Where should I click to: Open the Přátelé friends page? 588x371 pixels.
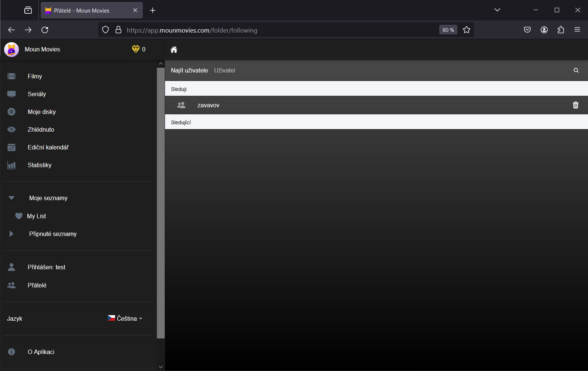[x=37, y=285]
